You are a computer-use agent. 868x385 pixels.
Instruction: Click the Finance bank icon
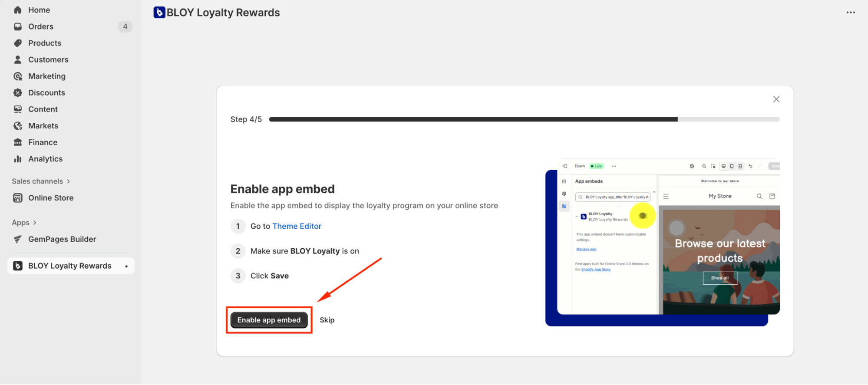(x=18, y=142)
